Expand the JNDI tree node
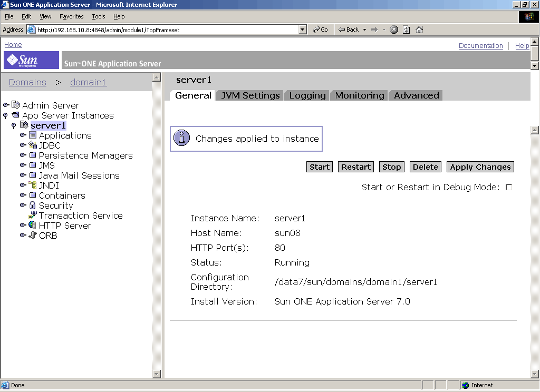 (x=23, y=185)
